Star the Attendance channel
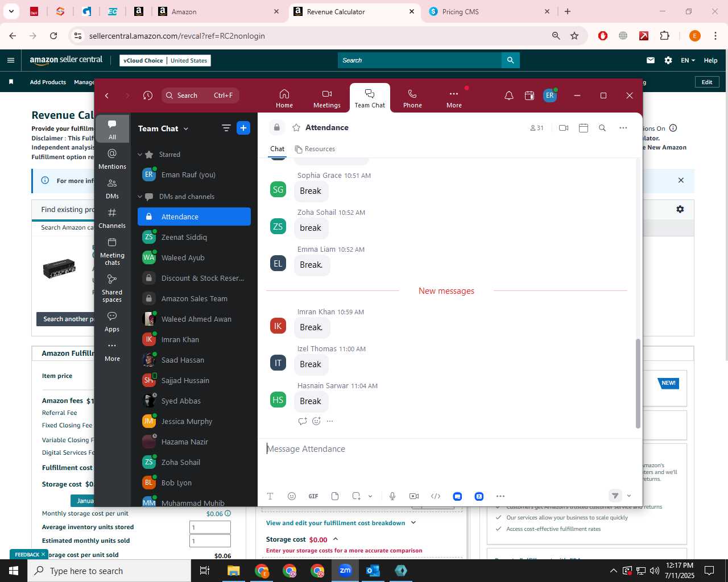The height and width of the screenshot is (582, 728). 296,128
